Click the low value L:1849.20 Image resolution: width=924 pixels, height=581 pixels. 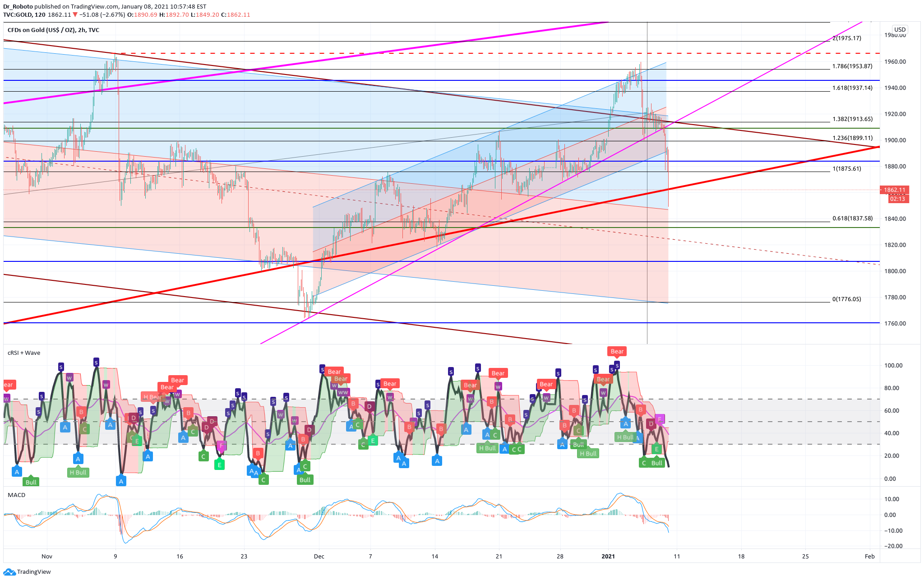point(205,15)
